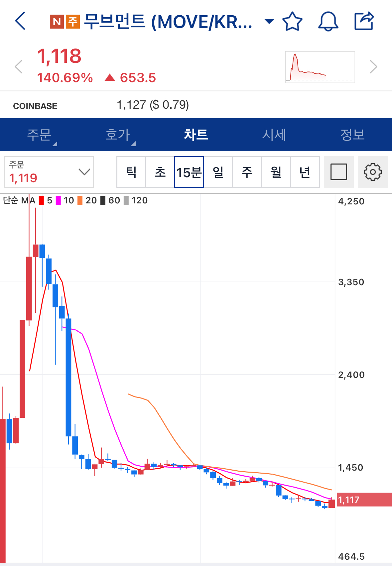
Task: Tap the COINBASE label
Action: (35, 106)
